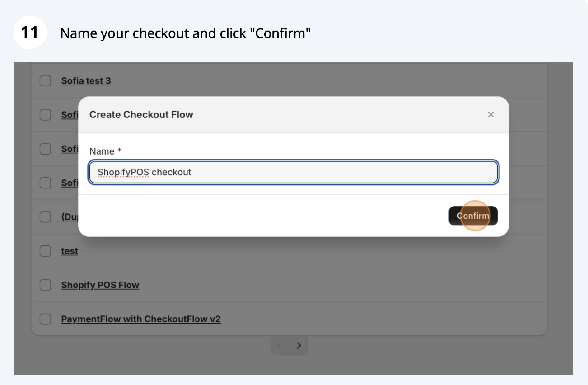This screenshot has width=588, height=385.
Task: Click the Create Checkout Flow title
Action: 141,115
